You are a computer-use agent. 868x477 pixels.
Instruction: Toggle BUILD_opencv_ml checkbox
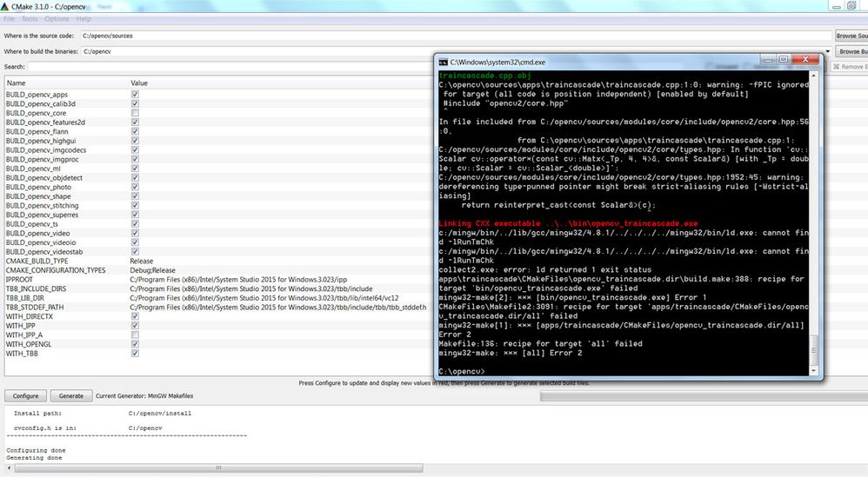[135, 169]
